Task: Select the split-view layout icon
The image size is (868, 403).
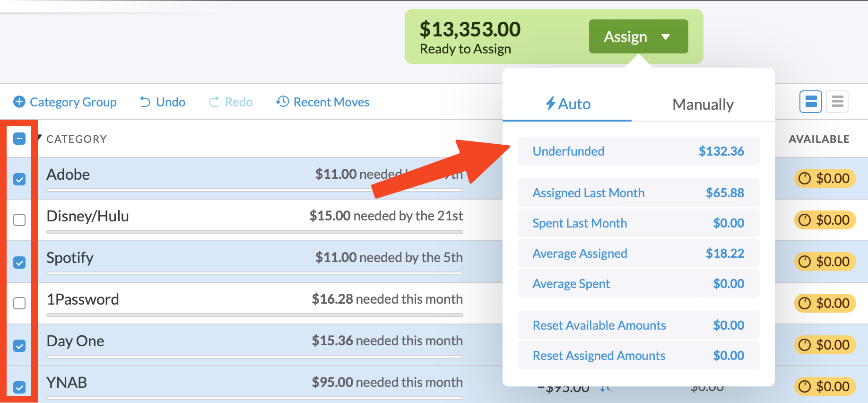Action: pyautogui.click(x=810, y=101)
